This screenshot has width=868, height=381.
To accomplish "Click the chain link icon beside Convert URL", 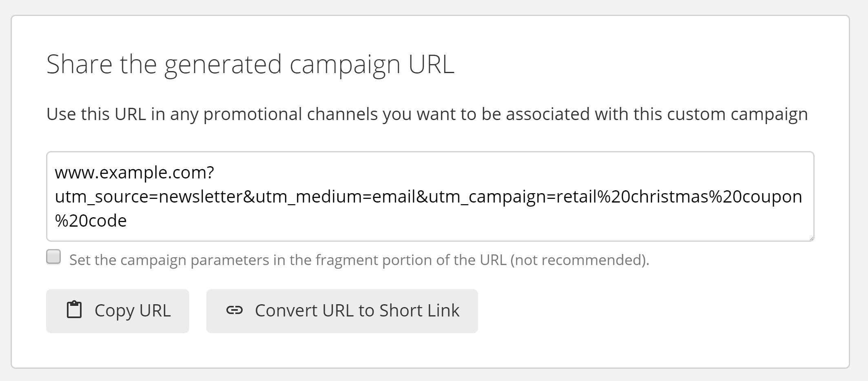I will click(234, 310).
